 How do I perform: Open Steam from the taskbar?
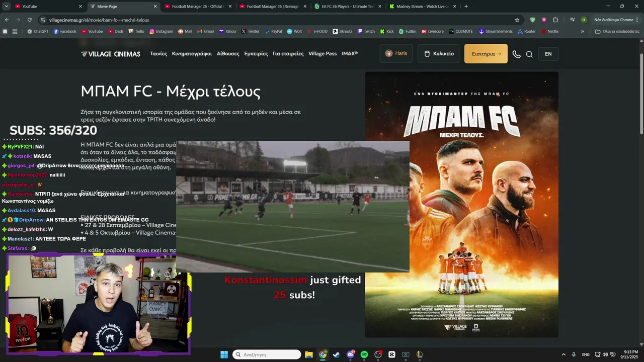click(x=336, y=354)
